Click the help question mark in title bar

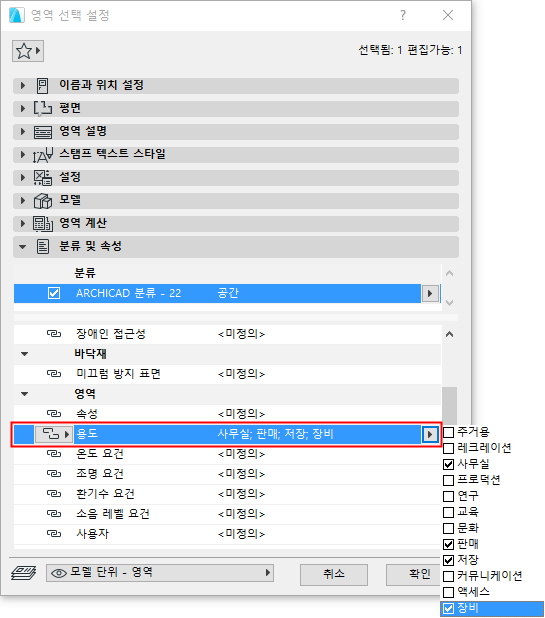(403, 15)
